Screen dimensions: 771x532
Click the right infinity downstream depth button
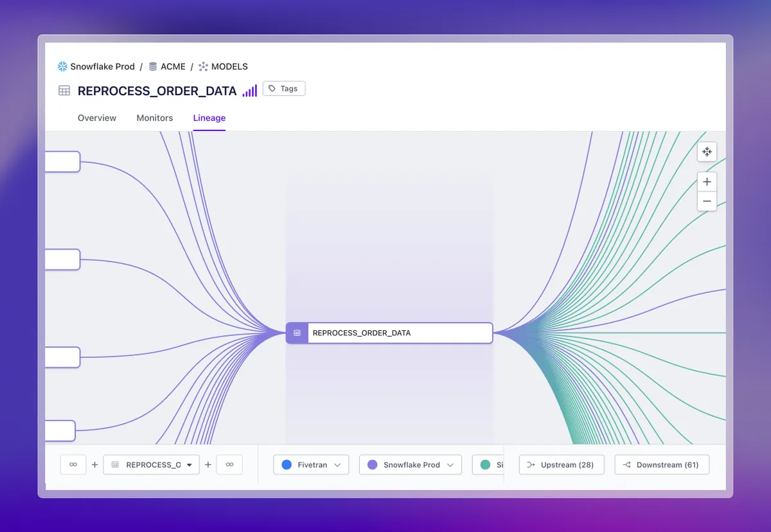coord(229,465)
